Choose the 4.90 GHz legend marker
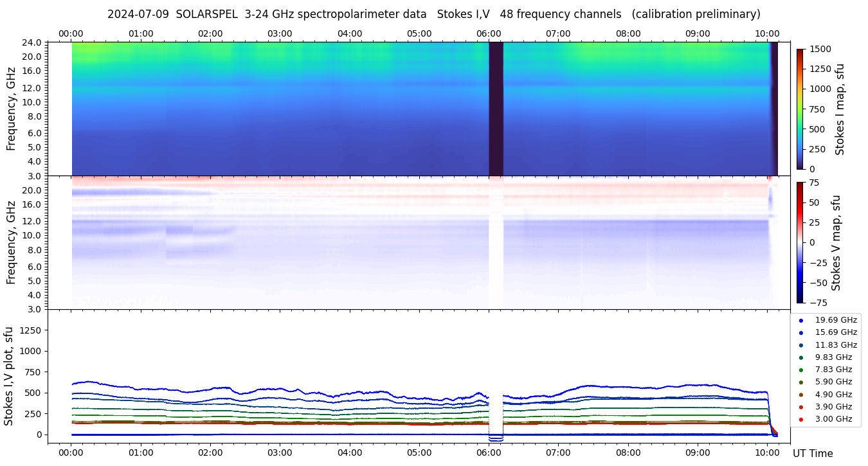The image size is (868, 466). (x=800, y=395)
